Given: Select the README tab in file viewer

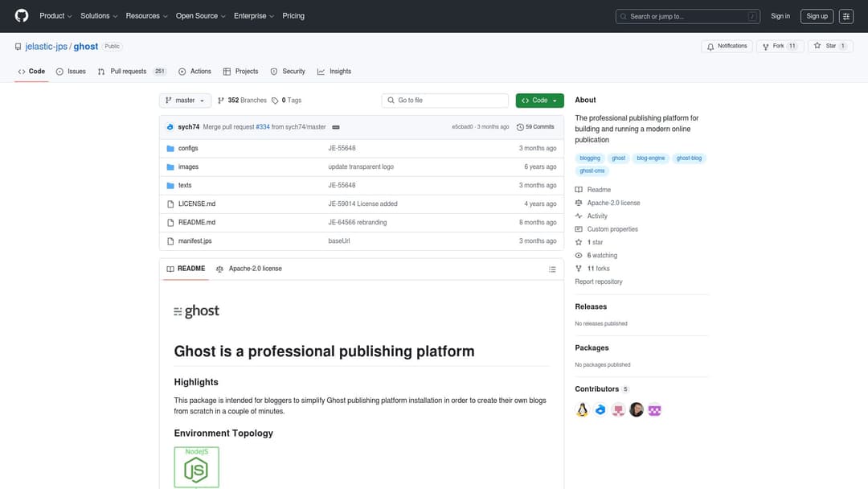Looking at the screenshot, I should point(186,269).
